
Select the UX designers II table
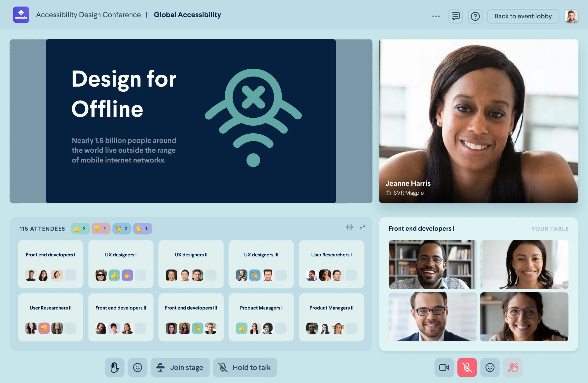191,264
